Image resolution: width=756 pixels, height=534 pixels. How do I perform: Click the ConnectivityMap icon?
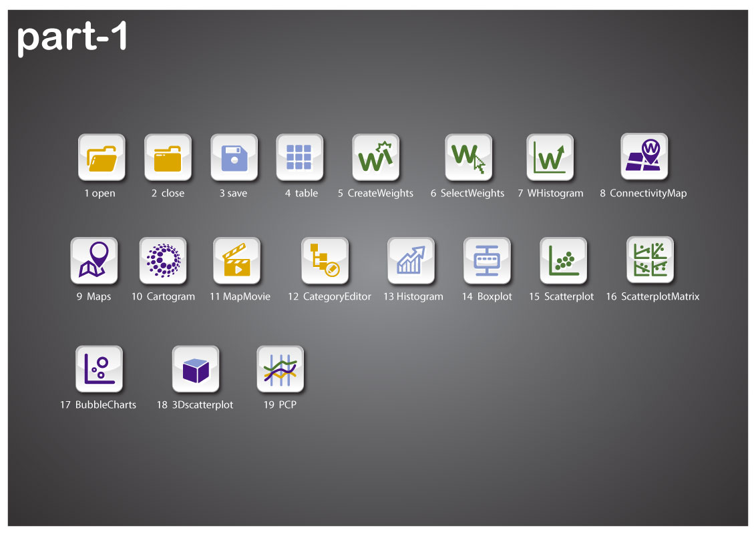point(644,157)
